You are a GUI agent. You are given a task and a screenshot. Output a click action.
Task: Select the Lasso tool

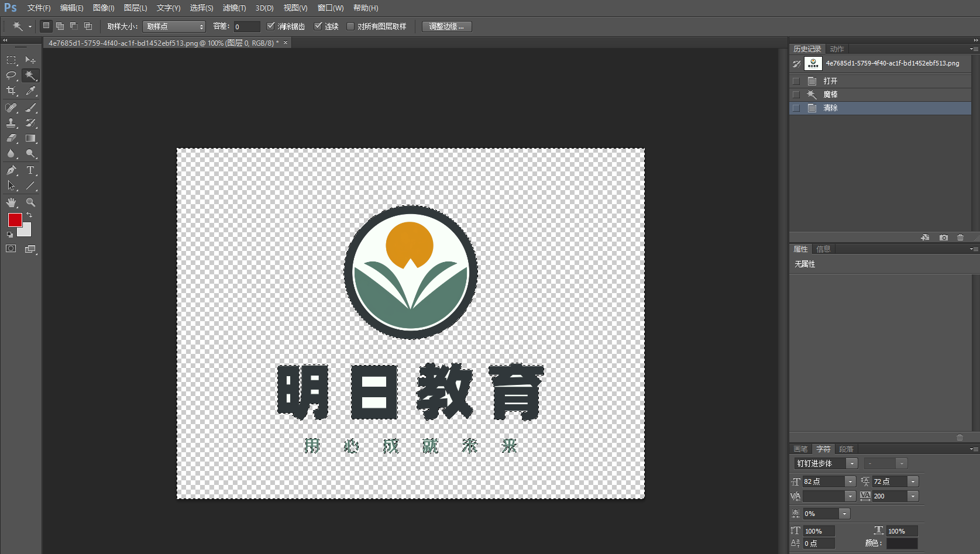click(x=11, y=75)
